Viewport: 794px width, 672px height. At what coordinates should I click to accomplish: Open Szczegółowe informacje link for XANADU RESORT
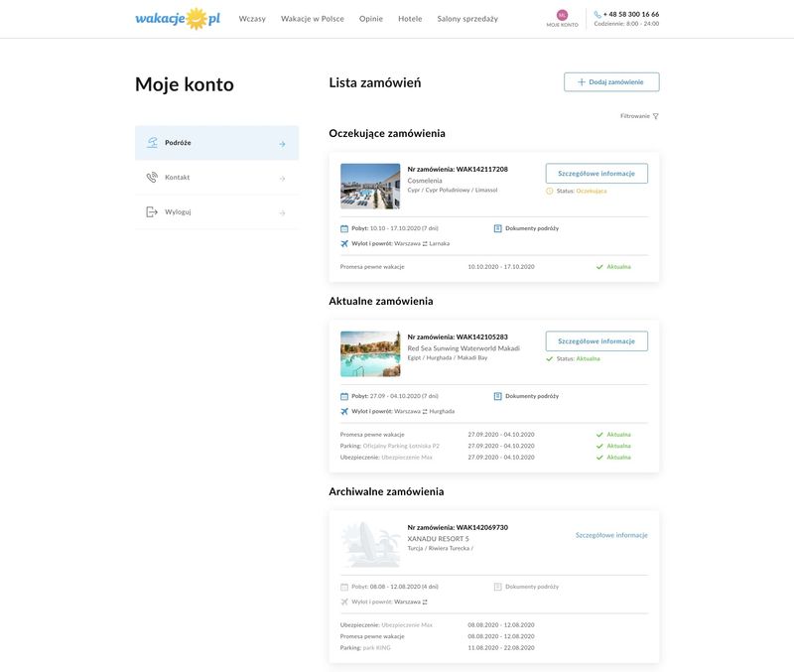click(x=611, y=535)
